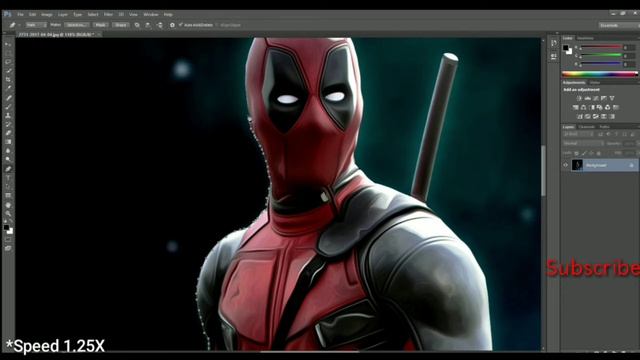Select the Pen tool in toolbar
Viewport: 640px width, 360px height.
coord(8,169)
